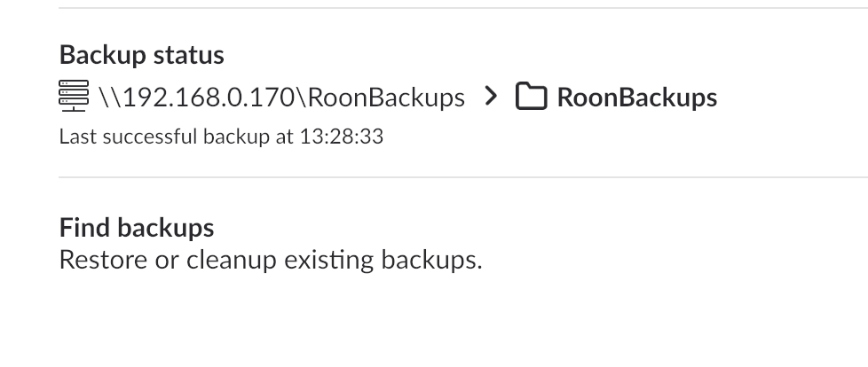868x367 pixels.
Task: Open the Find backups section heading
Action: [x=137, y=228]
